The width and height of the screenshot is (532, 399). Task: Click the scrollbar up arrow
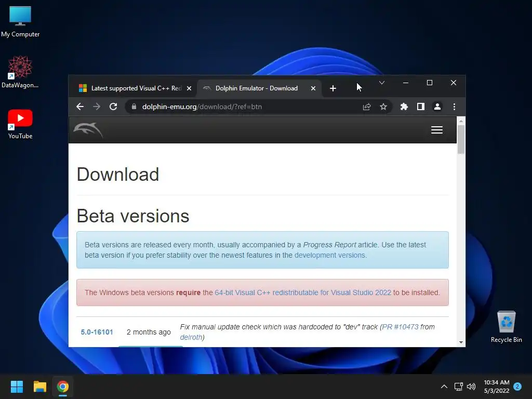[461, 121]
